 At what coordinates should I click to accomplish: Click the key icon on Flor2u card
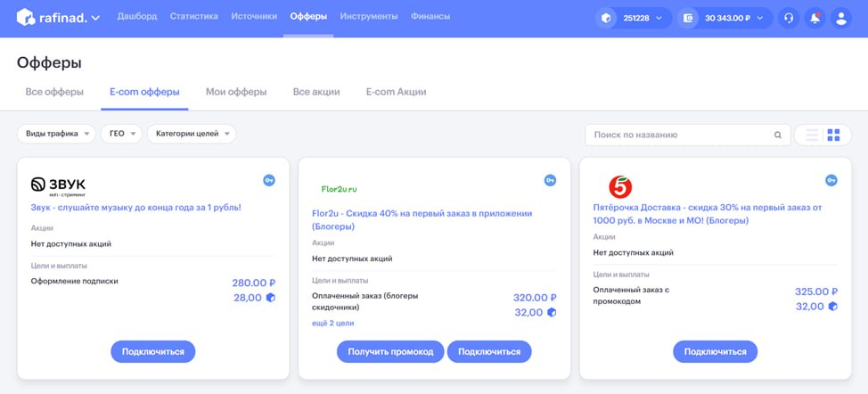(x=550, y=180)
